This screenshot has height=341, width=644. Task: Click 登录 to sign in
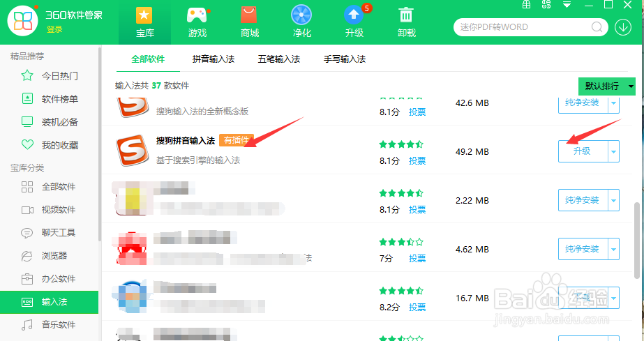coord(54,29)
